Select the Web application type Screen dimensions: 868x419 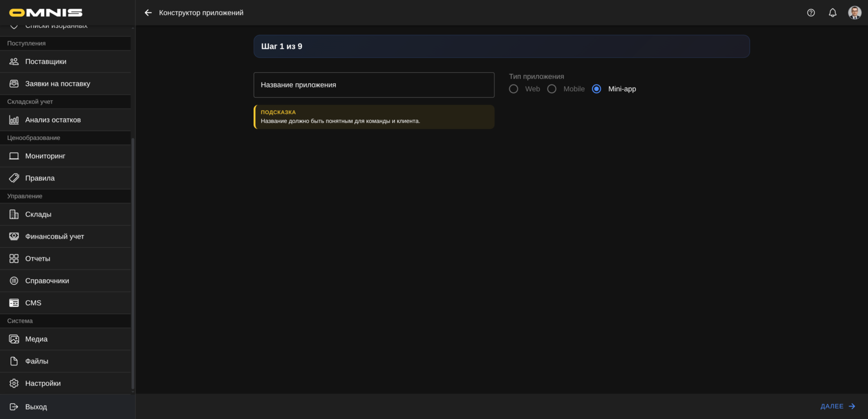click(x=514, y=89)
